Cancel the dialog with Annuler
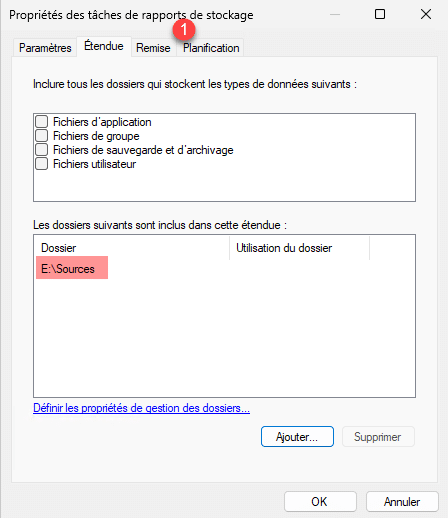 402,501
